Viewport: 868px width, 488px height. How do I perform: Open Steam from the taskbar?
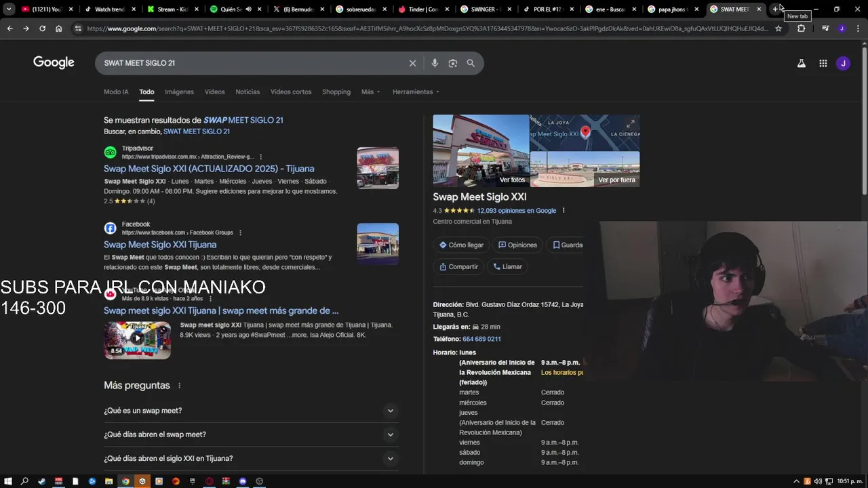click(42, 481)
